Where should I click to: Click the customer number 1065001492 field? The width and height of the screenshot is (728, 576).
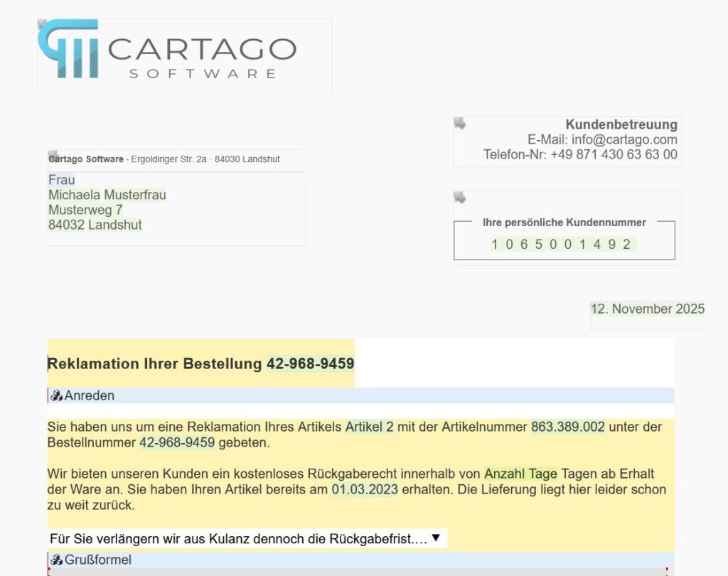click(564, 245)
